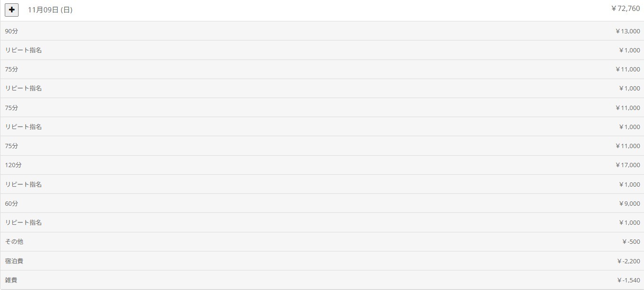Click ¥1,000 in the row below 60分
This screenshot has height=290, width=644.
coord(629,222)
